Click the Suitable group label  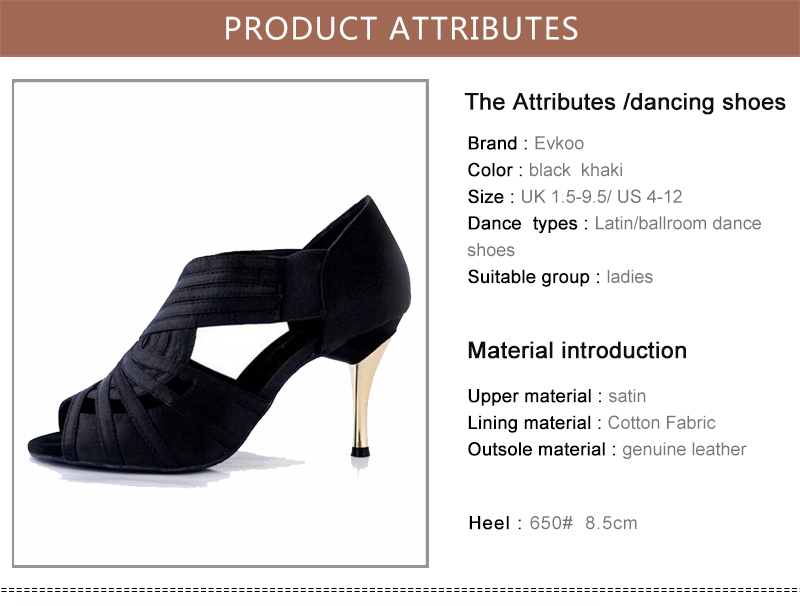(x=528, y=277)
